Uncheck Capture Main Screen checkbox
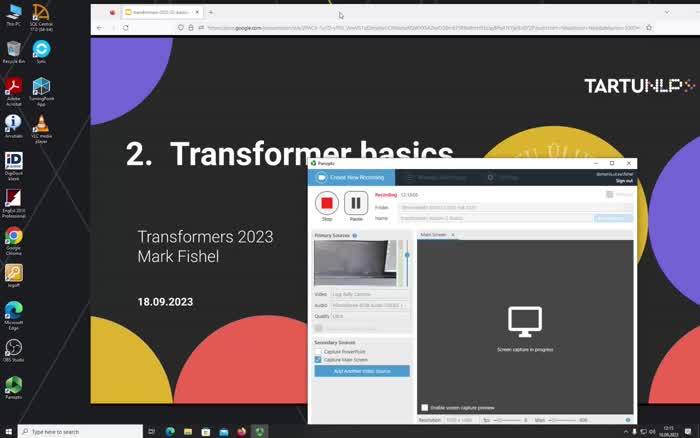The width and height of the screenshot is (700, 438). point(318,360)
